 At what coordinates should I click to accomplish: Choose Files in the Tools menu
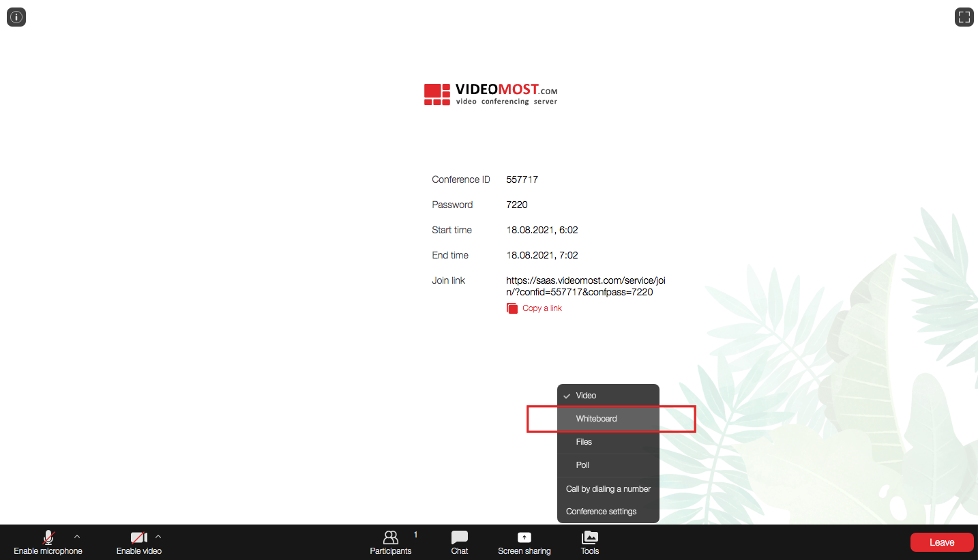584,442
